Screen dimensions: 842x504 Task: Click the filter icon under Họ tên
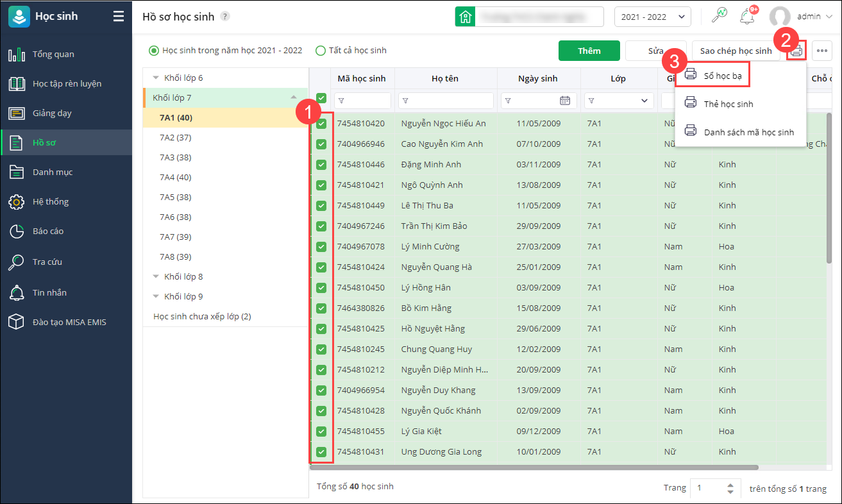click(405, 101)
